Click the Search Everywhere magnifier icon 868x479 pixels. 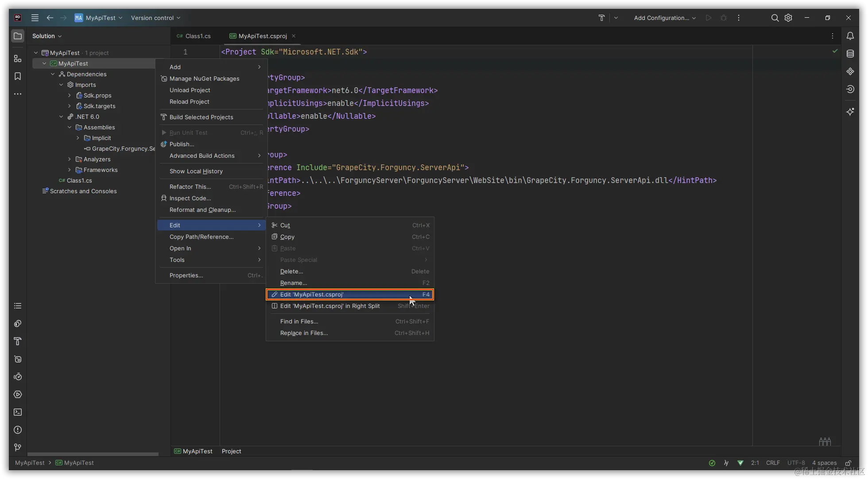pos(775,18)
